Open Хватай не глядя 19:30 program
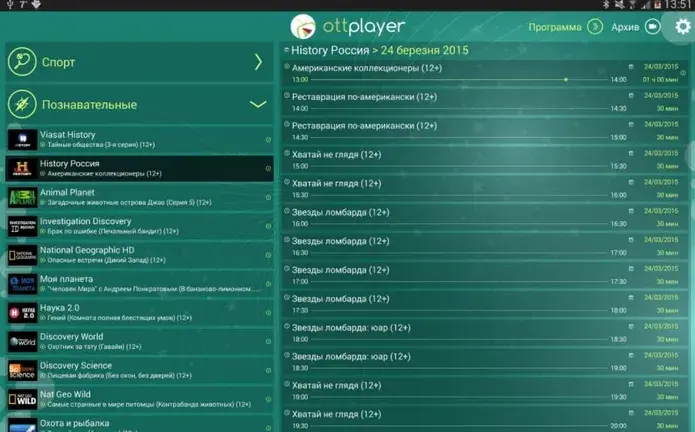Image resolution: width=695 pixels, height=432 pixels. click(x=484, y=419)
